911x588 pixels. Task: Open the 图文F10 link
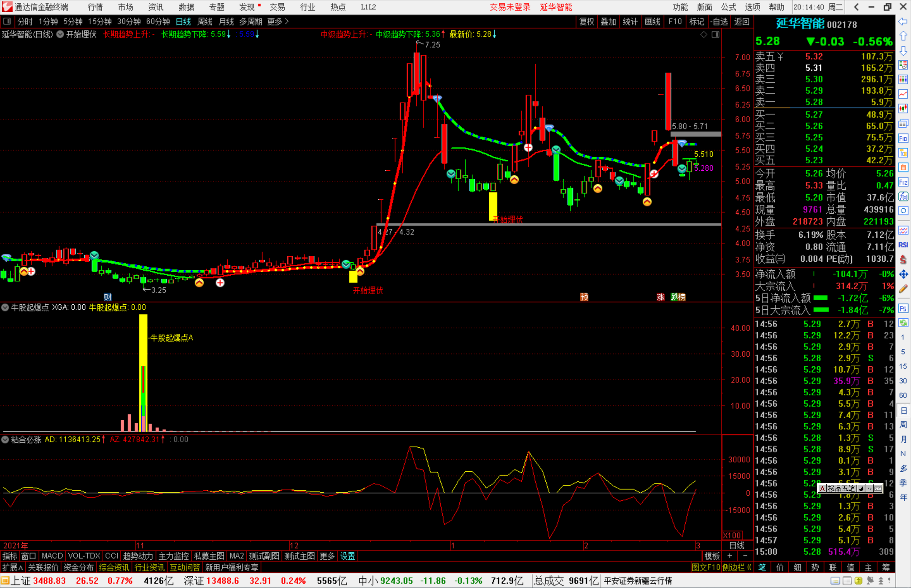(x=706, y=567)
